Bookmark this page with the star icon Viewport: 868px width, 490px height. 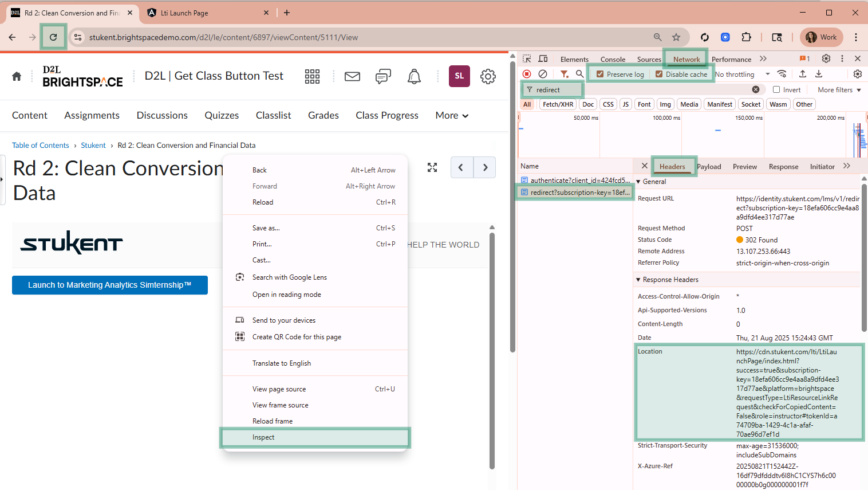(x=676, y=37)
